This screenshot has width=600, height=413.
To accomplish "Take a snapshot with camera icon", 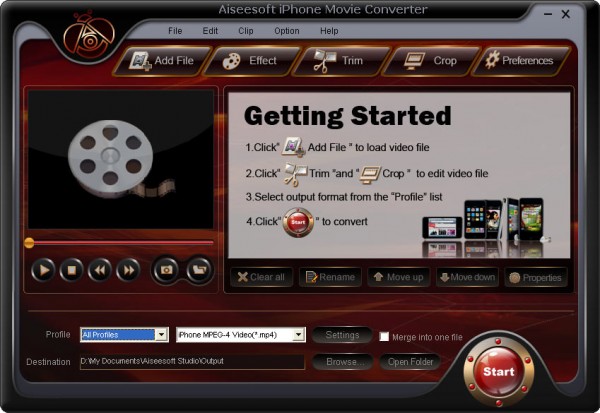I will tap(166, 270).
